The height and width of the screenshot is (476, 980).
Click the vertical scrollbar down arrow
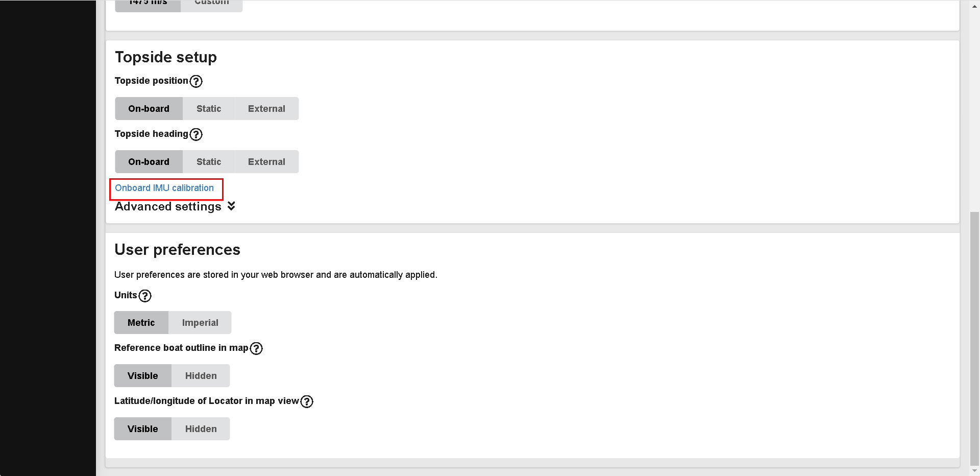tap(975, 471)
